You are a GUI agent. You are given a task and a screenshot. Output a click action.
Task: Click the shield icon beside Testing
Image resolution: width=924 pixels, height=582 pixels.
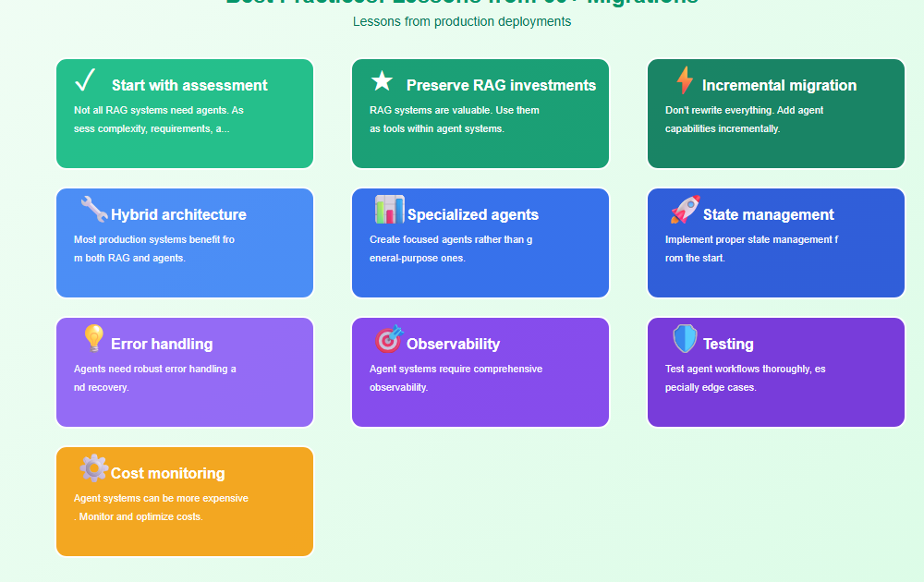click(685, 339)
